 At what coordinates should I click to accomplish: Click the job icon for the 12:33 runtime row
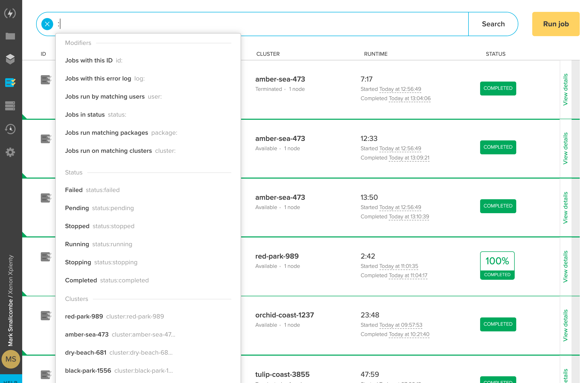(46, 139)
